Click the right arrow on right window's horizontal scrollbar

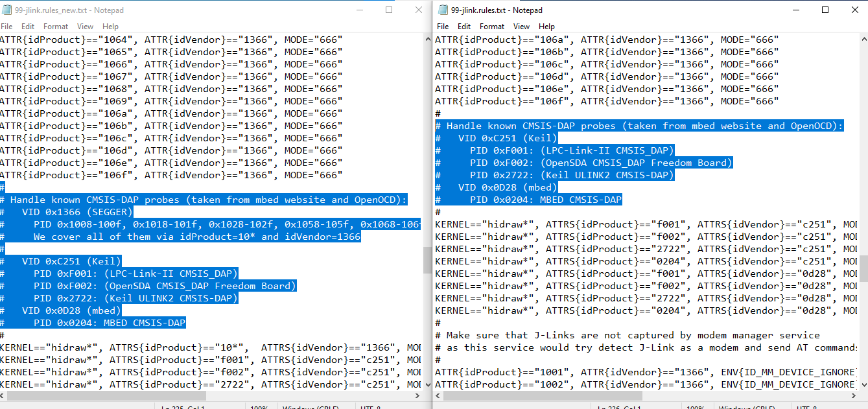point(852,395)
